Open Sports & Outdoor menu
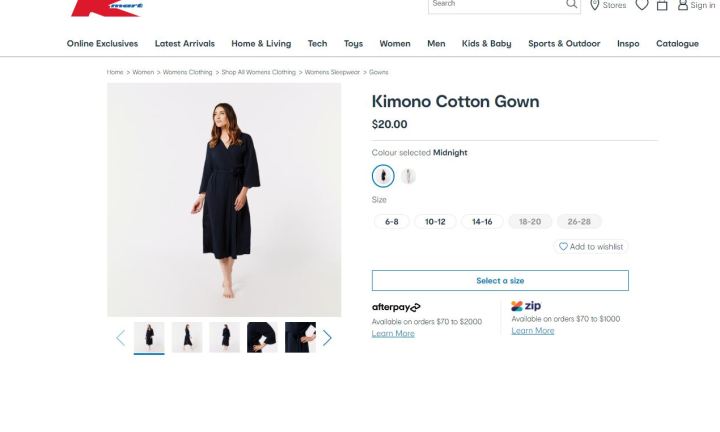 [x=564, y=44]
